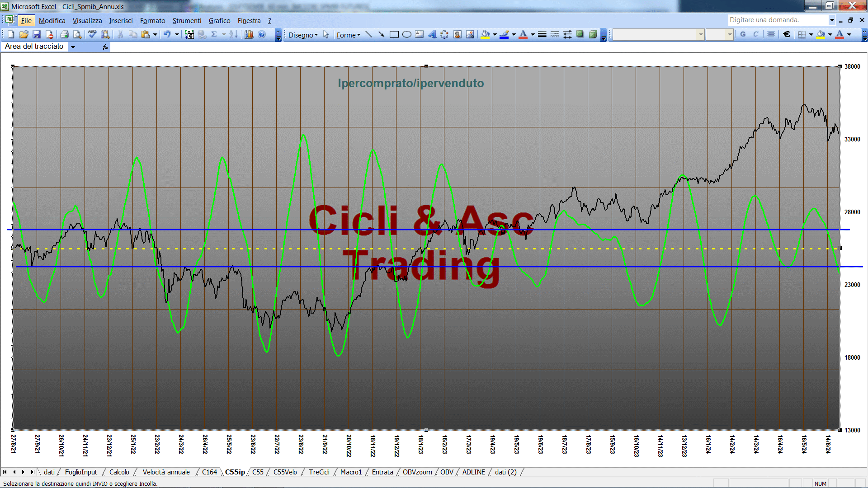Insert a diagram or organization chart
Screen dimensions: 868x488
(444, 34)
